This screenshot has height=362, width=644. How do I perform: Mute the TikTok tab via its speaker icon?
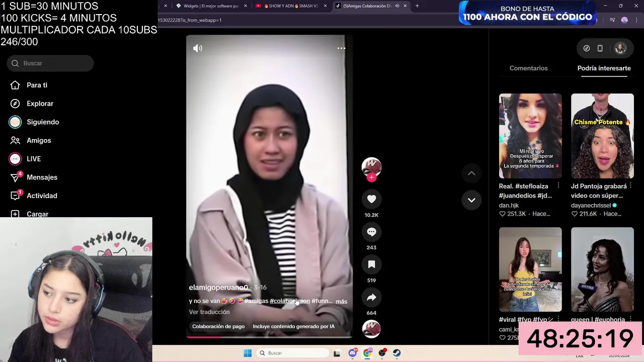pos(397,6)
